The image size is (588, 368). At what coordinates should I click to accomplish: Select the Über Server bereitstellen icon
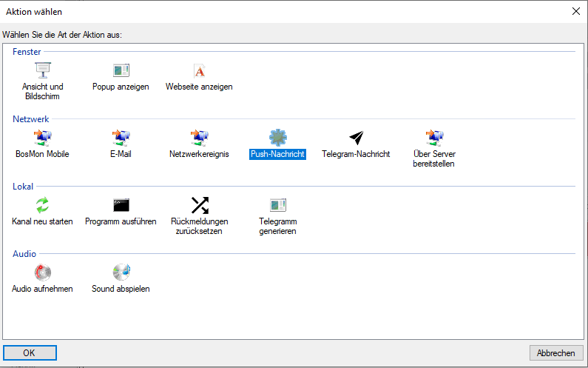point(433,137)
